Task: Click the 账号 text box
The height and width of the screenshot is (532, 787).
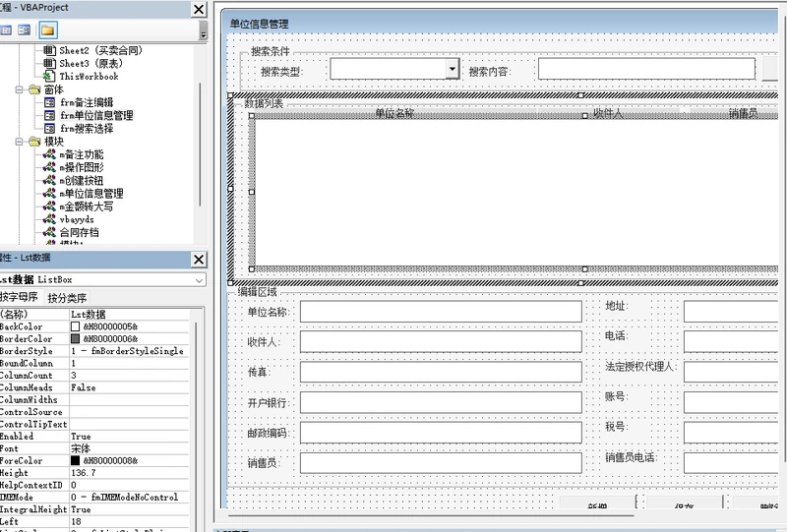Action: tap(731, 402)
